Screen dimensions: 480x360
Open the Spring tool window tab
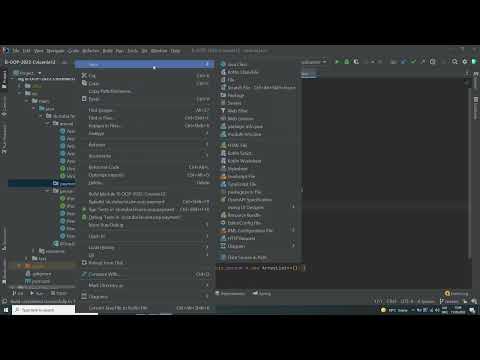(262, 293)
